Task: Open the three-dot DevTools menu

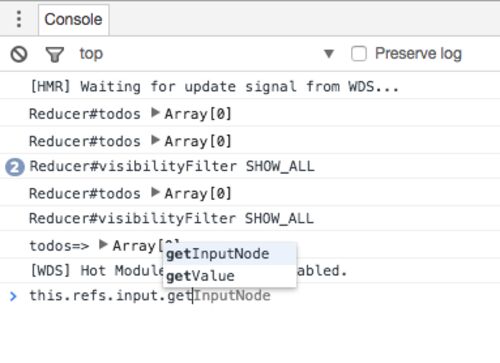Action: 19,19
